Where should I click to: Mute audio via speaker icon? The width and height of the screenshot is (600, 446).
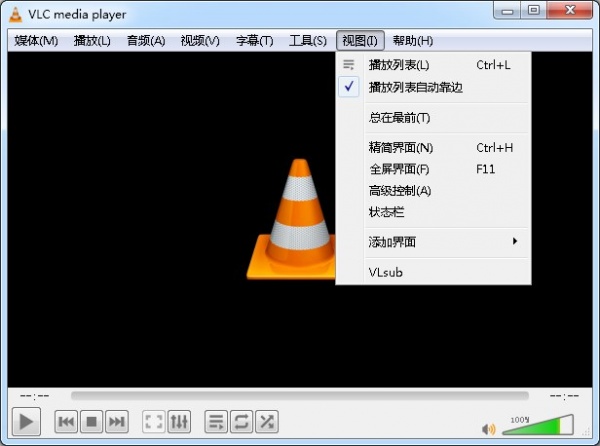[x=489, y=429]
